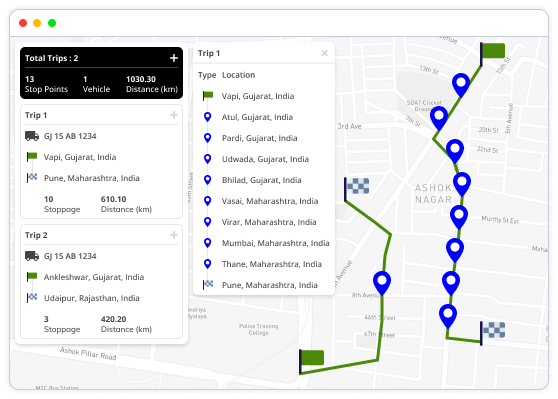
Task: Click vehicle number GJ 15 AB 1234 in Trip 1
Action: [x=70, y=136]
